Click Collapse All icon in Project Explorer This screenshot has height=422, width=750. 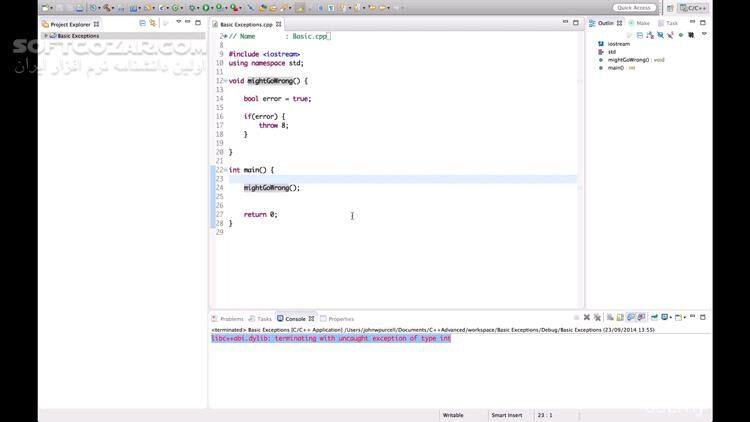[142, 22]
